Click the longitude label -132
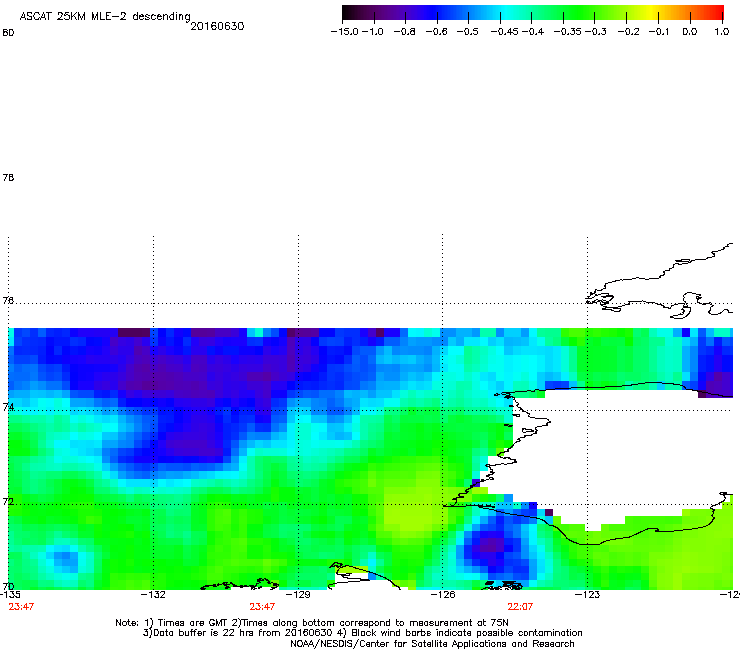Viewport: 740px width, 650px height. [153, 594]
